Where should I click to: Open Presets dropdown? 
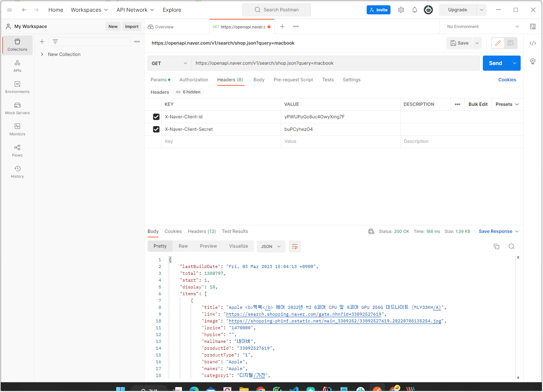point(507,104)
